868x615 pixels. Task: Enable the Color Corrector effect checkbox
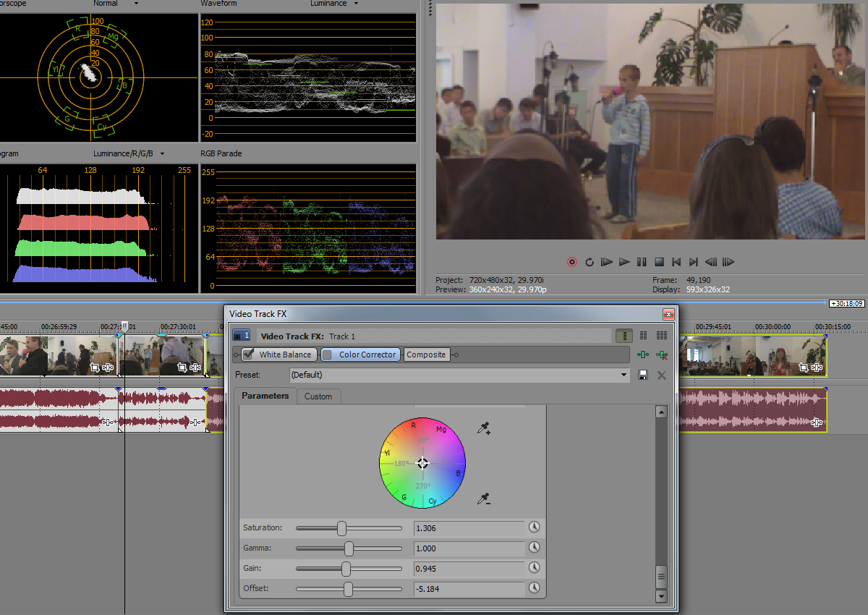327,355
